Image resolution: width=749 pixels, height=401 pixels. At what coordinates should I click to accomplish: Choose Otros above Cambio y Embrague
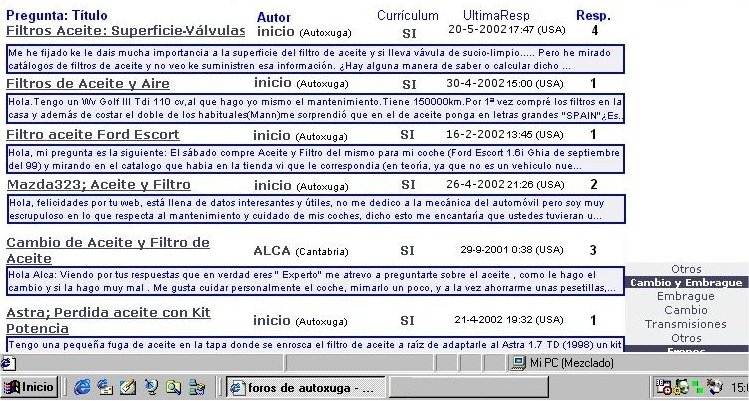tap(686, 269)
